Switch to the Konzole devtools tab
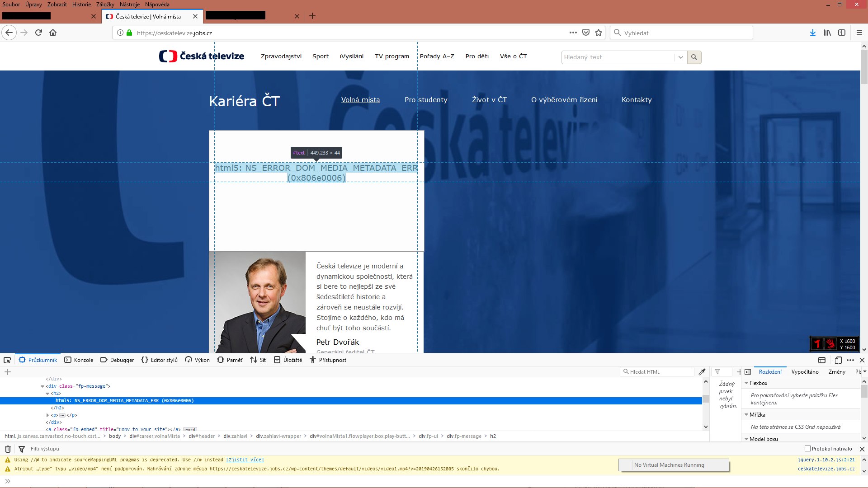Screen dimensions: 868x488 tap(79, 360)
